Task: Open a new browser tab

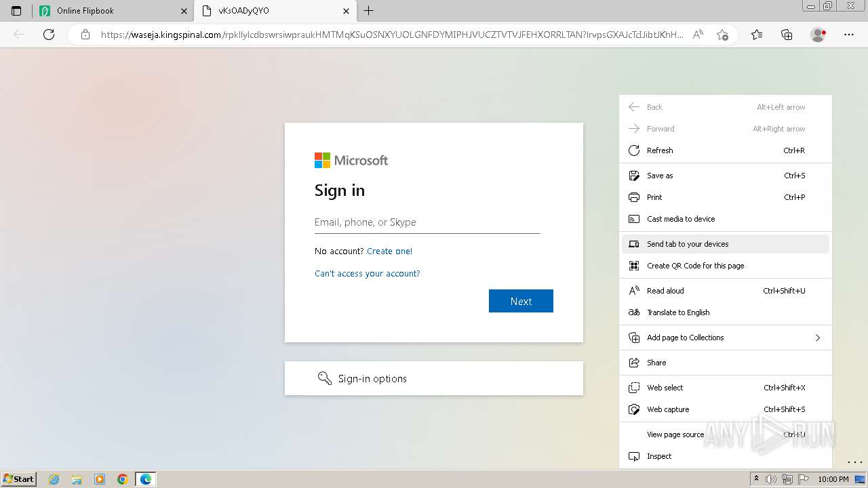Action: coord(368,11)
